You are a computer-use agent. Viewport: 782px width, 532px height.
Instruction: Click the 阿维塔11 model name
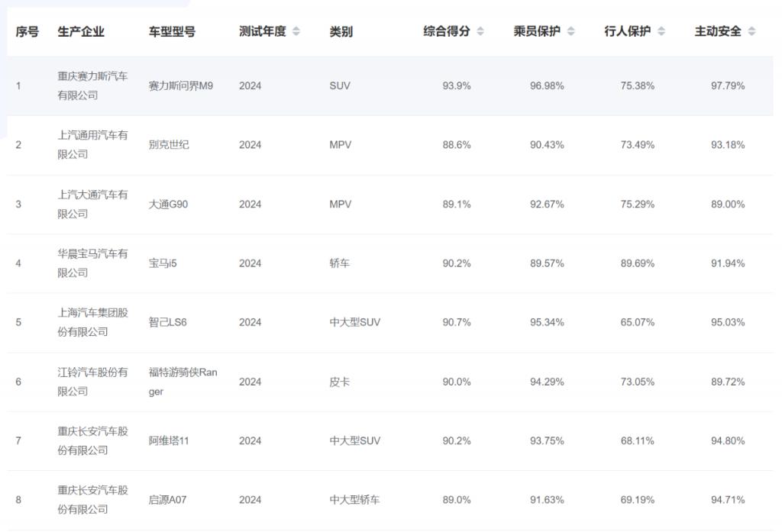pyautogui.click(x=168, y=440)
